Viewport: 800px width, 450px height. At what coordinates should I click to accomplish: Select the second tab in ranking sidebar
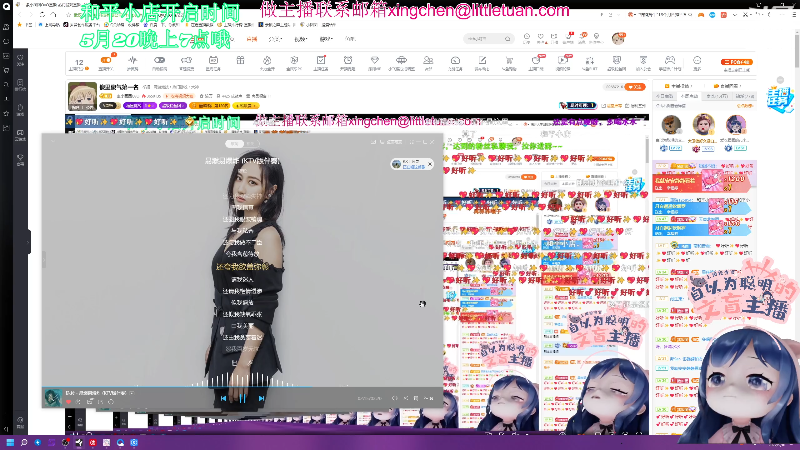pyautogui.click(x=690, y=96)
